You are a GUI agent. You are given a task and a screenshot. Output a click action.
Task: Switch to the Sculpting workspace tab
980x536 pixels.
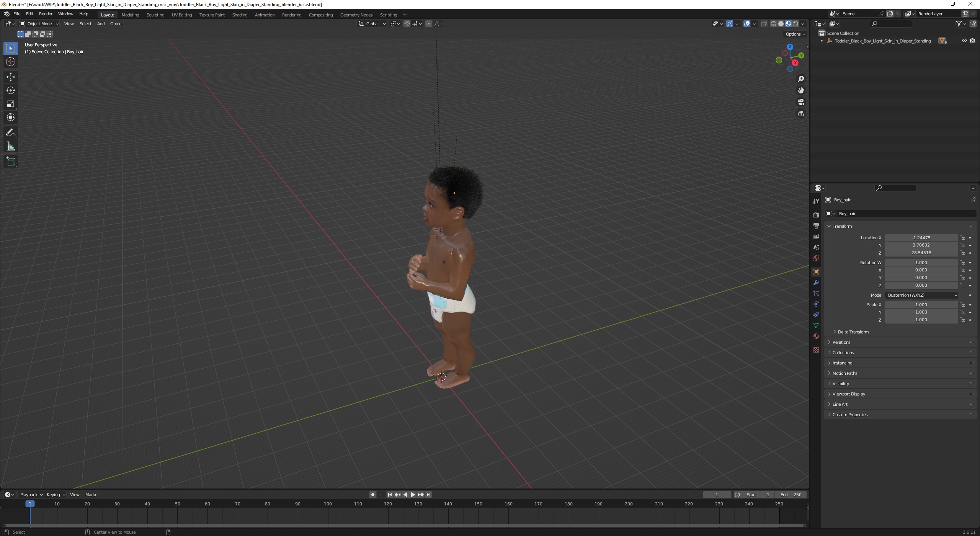click(x=155, y=15)
